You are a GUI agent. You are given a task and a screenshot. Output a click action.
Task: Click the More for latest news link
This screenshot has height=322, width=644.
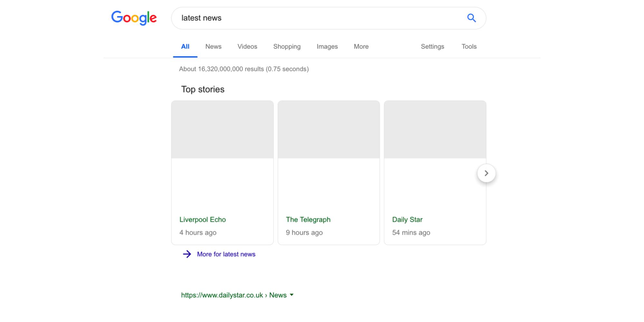[x=226, y=254]
